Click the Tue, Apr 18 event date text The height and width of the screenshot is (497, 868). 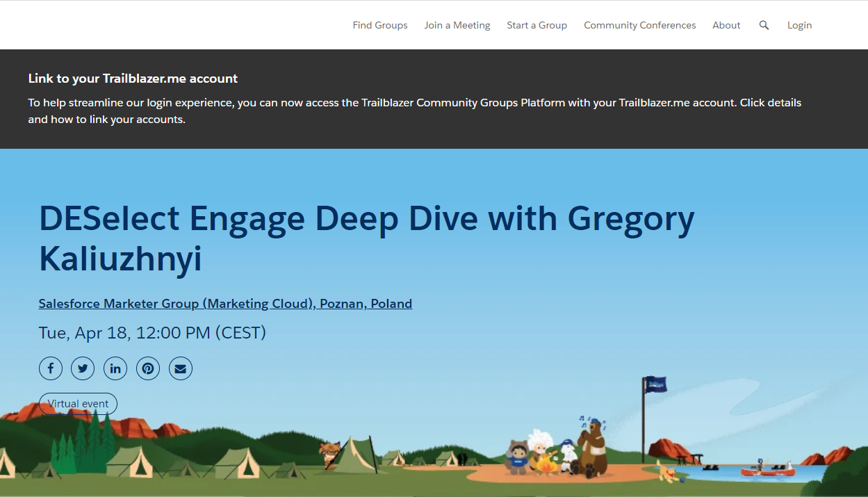point(152,333)
